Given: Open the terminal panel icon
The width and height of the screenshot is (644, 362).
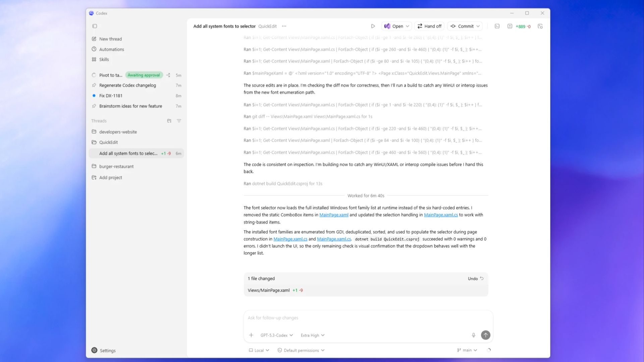Looking at the screenshot, I should [x=497, y=26].
